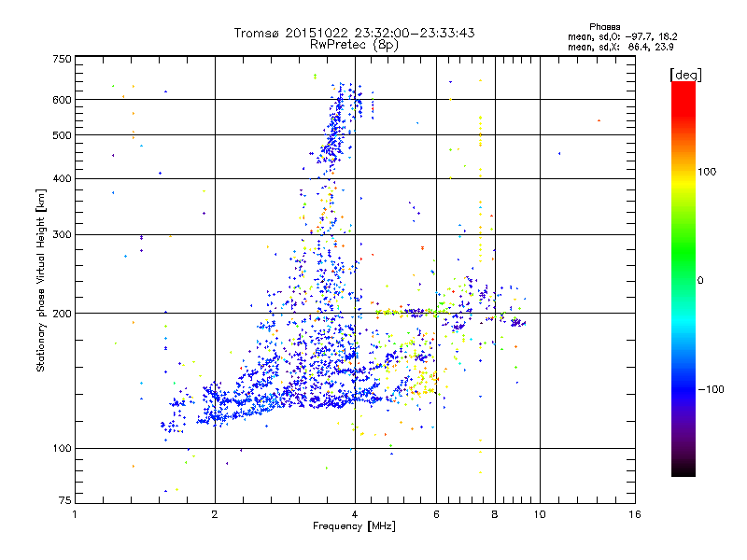This screenshot has width=747, height=560.
Task: Click the "Frequency [MHz]" axis label
Action: tap(354, 526)
